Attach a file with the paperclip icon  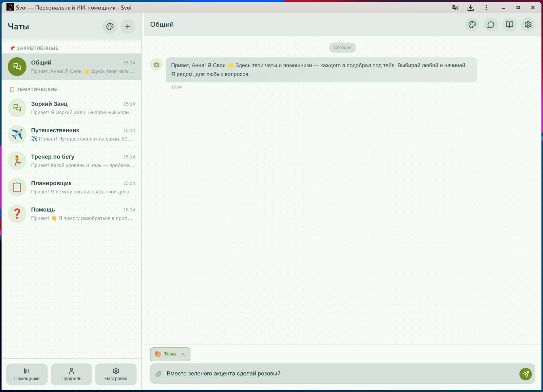pos(158,374)
